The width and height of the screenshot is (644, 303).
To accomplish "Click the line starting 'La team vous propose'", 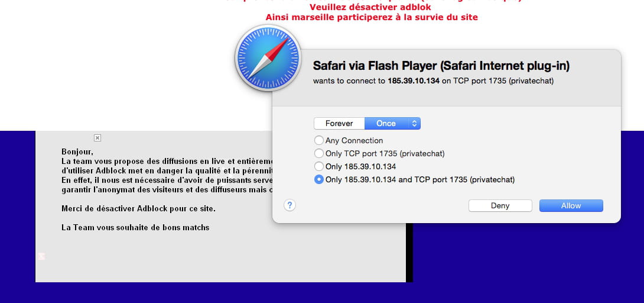I will pyautogui.click(x=167, y=161).
